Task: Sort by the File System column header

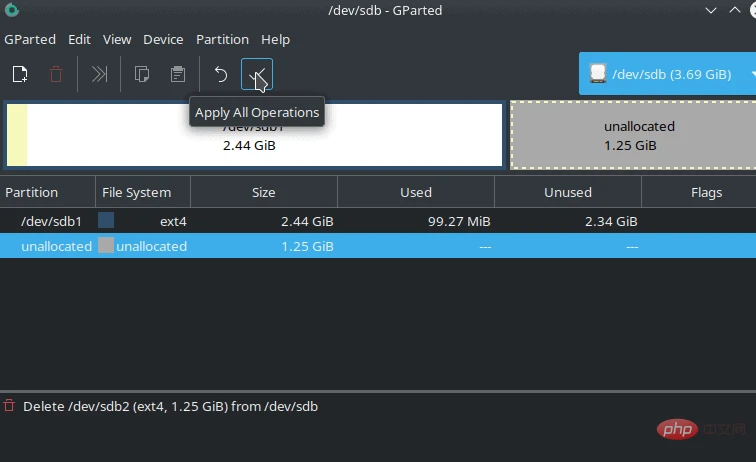Action: (143, 192)
